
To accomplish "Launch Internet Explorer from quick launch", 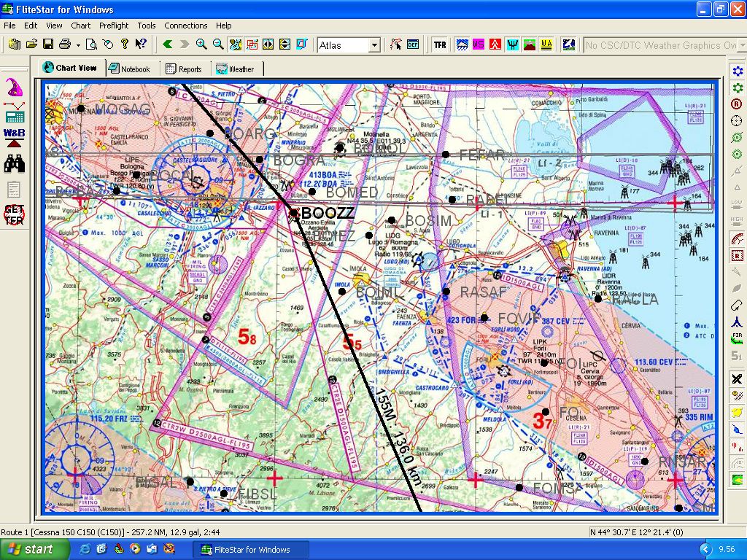I will (x=85, y=549).
